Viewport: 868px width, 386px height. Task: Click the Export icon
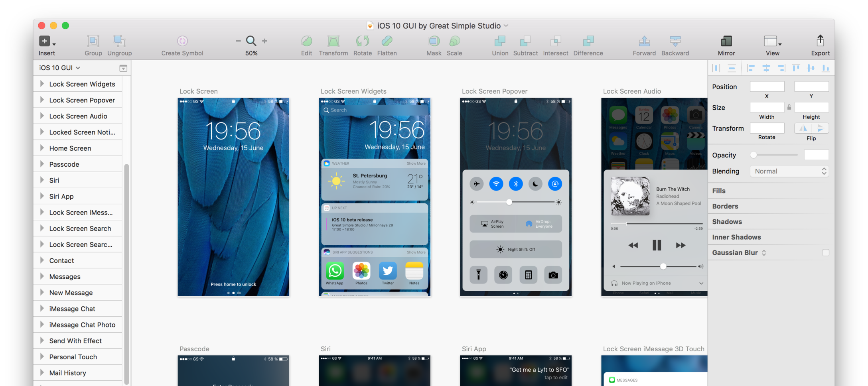coord(820,41)
